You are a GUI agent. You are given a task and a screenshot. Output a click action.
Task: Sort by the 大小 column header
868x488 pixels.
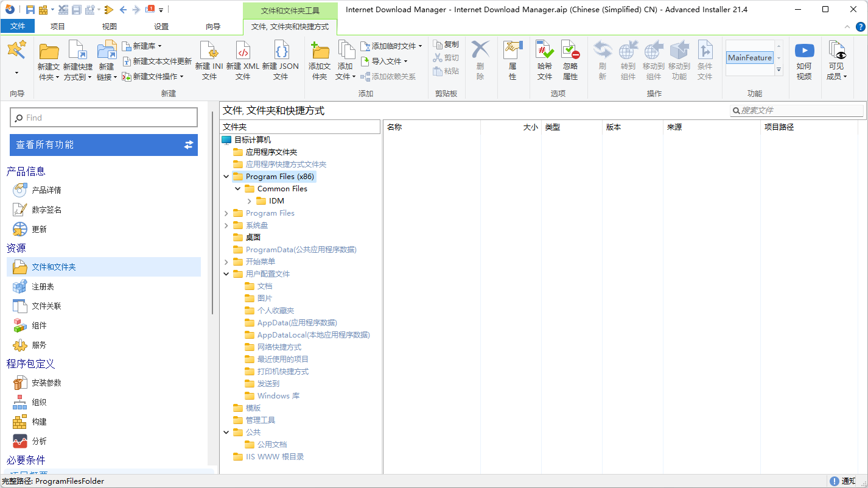(x=511, y=127)
